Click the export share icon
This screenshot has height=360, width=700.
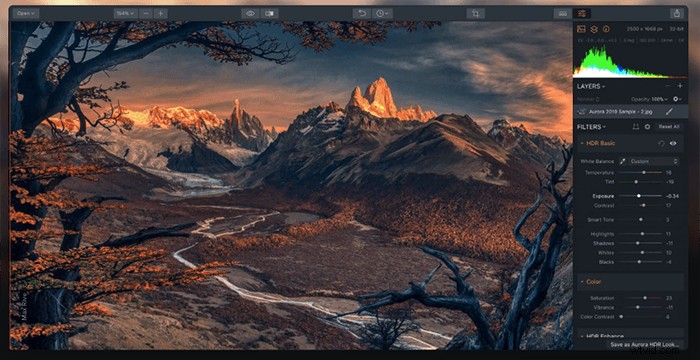pos(677,13)
